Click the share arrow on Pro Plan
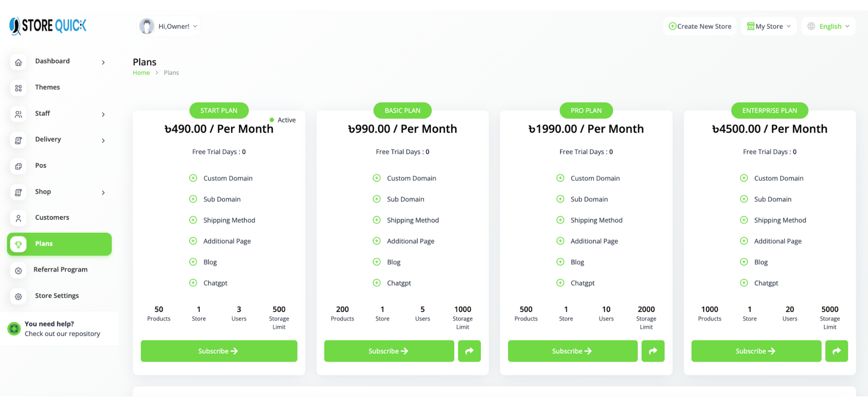 click(x=653, y=351)
